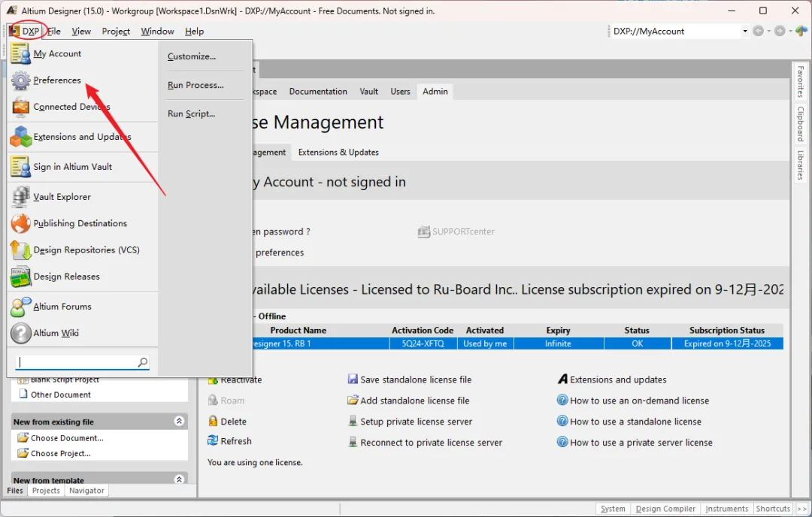Click the navigate back arrow icon
Image resolution: width=812 pixels, height=517 pixels.
tap(758, 31)
